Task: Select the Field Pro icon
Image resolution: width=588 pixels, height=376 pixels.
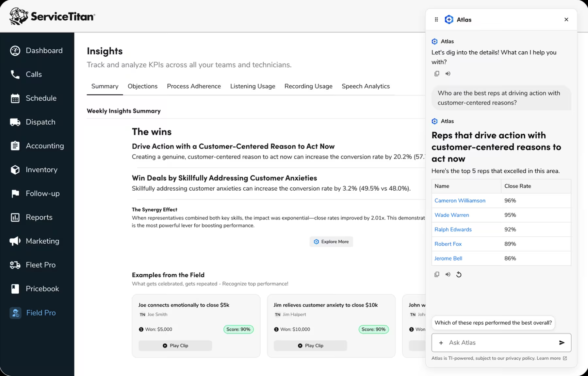Action: point(15,313)
